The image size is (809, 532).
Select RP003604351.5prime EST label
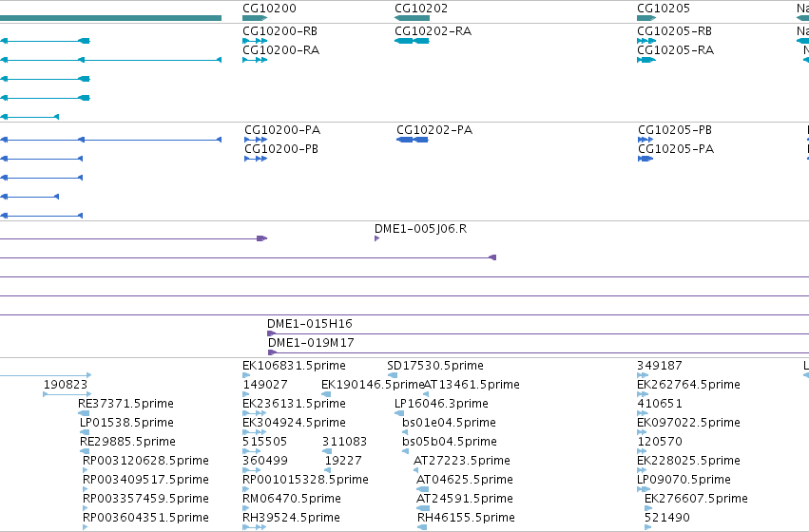145,518
